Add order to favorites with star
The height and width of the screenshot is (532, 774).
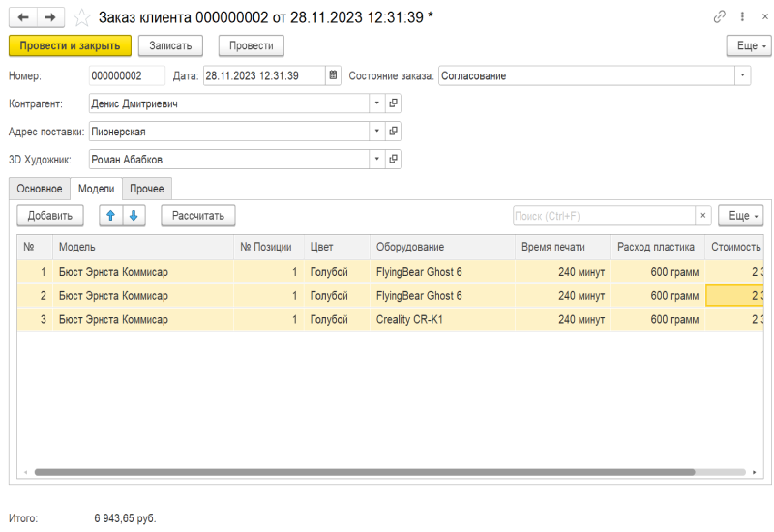click(x=81, y=17)
